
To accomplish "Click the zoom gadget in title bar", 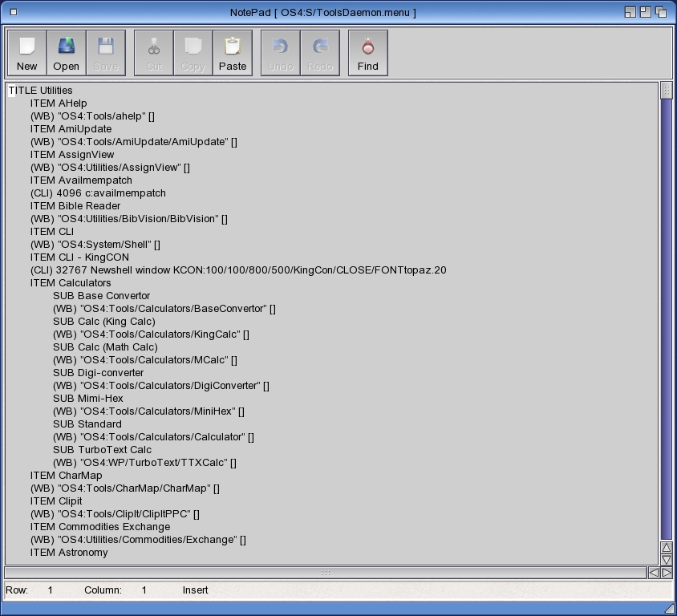I will pos(645,12).
